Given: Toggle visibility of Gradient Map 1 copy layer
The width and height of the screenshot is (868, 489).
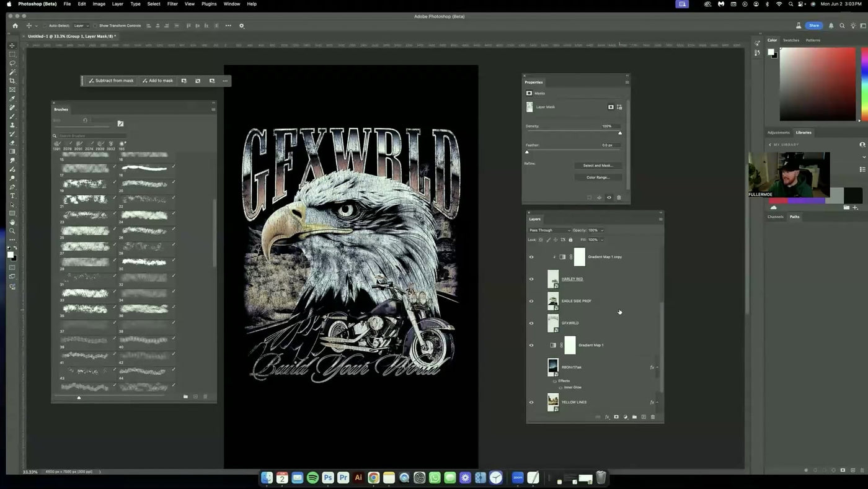Looking at the screenshot, I should click(x=531, y=256).
